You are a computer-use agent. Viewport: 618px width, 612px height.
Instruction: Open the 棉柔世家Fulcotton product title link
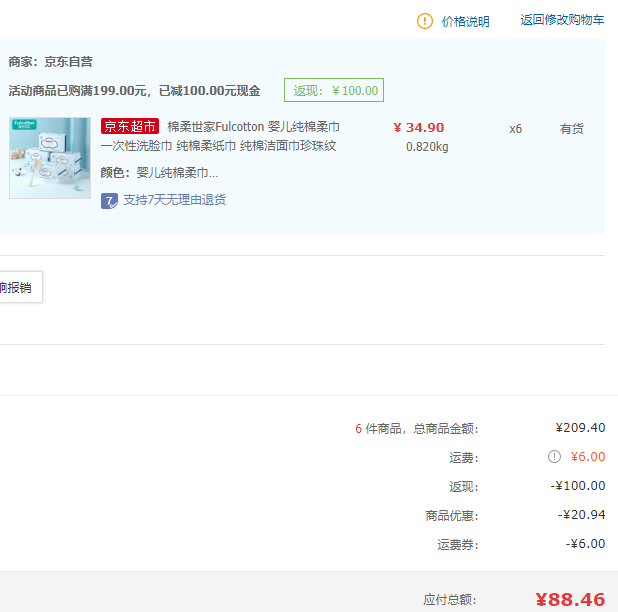point(220,136)
